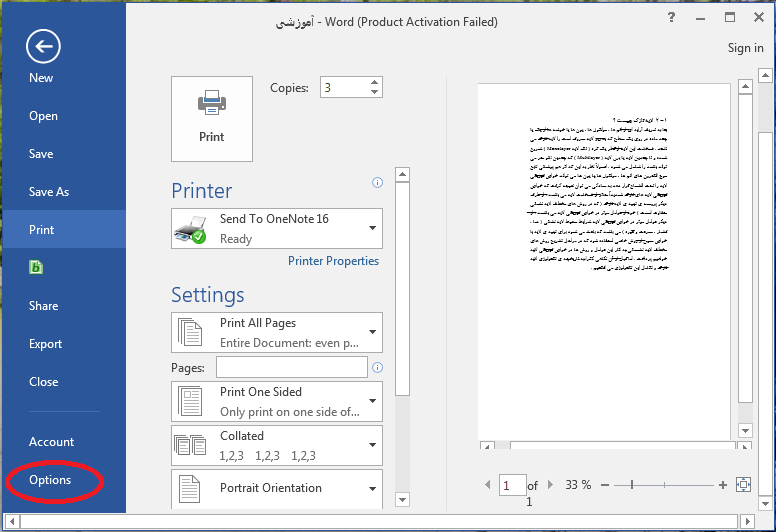The width and height of the screenshot is (776, 532).
Task: Open the Printer Properties link
Action: pos(334,261)
